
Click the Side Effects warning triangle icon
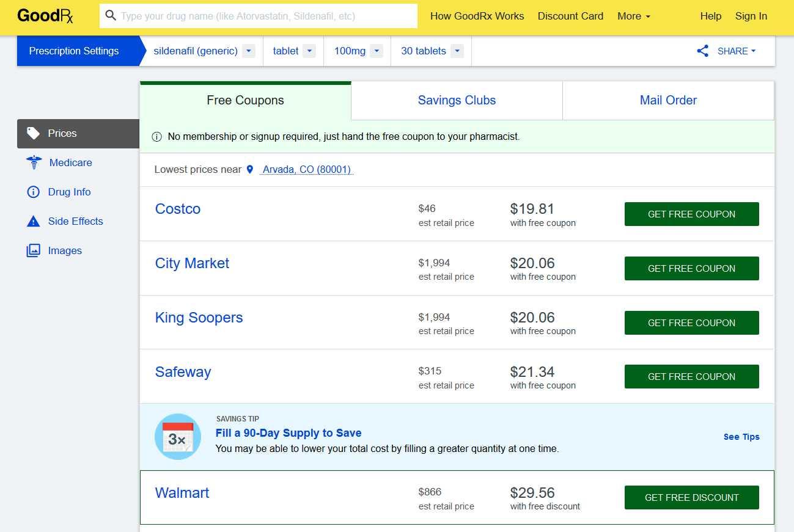tap(33, 221)
